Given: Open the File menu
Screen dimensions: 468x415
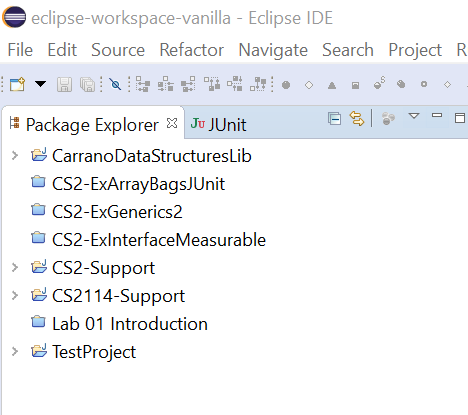Looking at the screenshot, I should click(20, 50).
